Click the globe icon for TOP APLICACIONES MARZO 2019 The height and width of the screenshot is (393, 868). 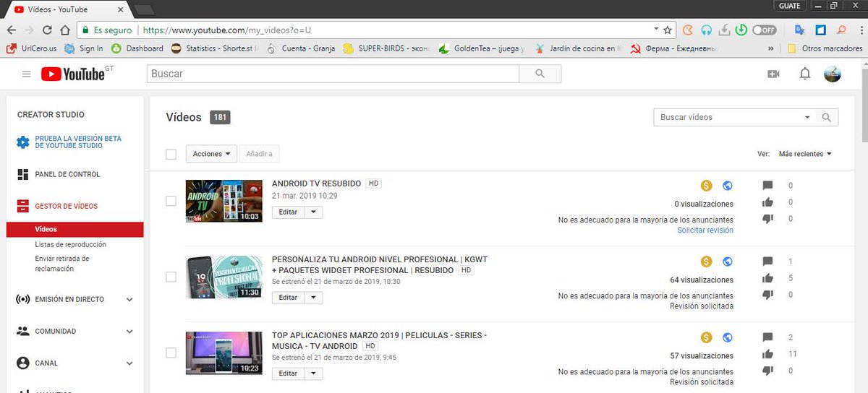tap(728, 337)
